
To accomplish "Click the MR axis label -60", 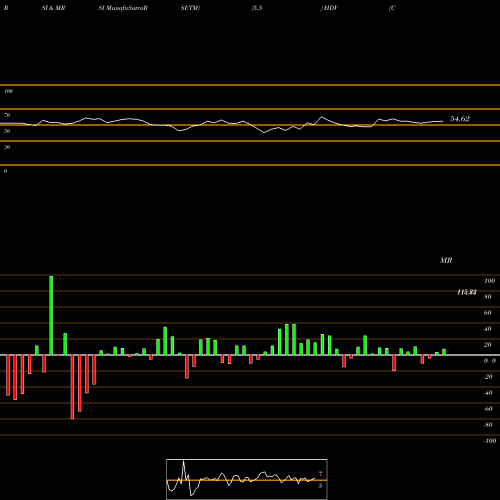I will tap(488, 409).
